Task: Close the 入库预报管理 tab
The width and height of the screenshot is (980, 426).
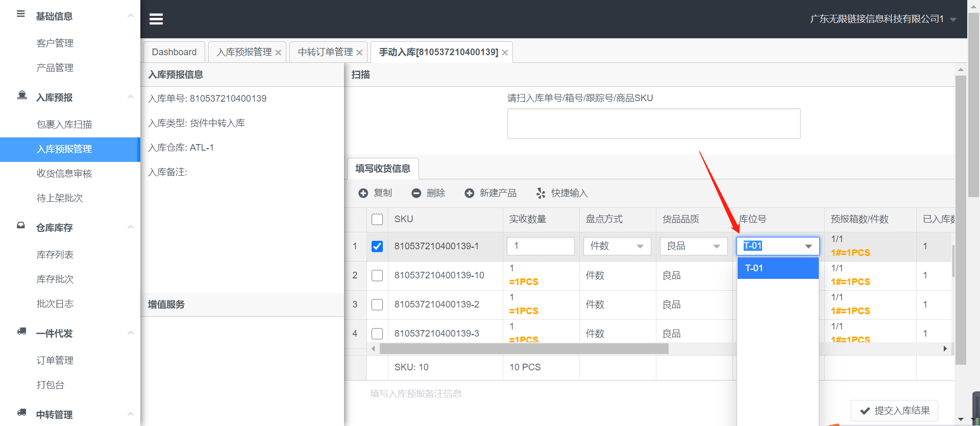Action: click(278, 53)
